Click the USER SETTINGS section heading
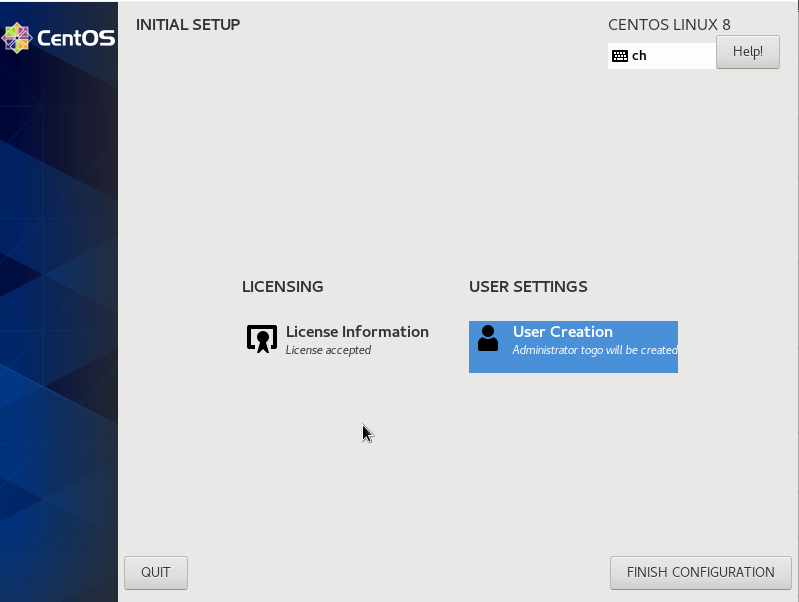Viewport: 799px width, 602px height. pos(528,287)
